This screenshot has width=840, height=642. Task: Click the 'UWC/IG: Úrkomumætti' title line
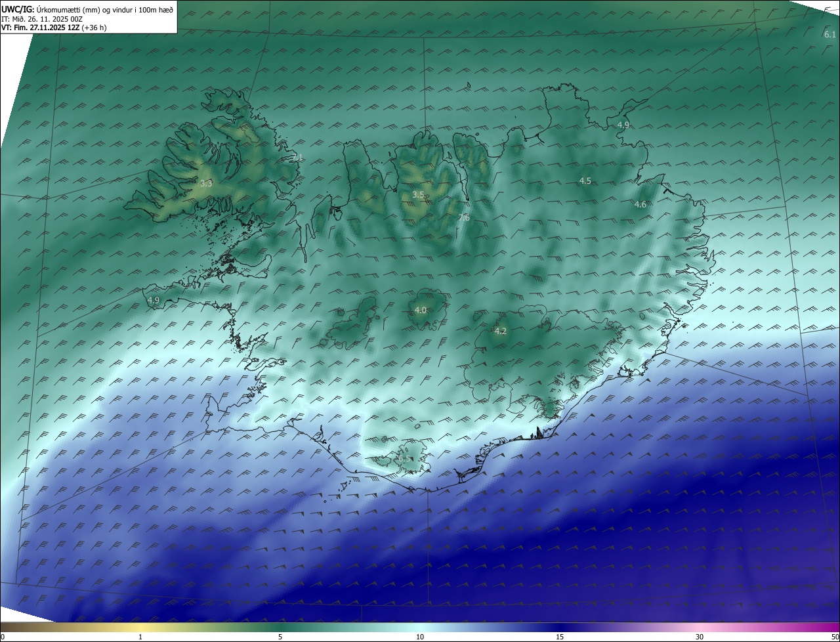[x=87, y=10]
